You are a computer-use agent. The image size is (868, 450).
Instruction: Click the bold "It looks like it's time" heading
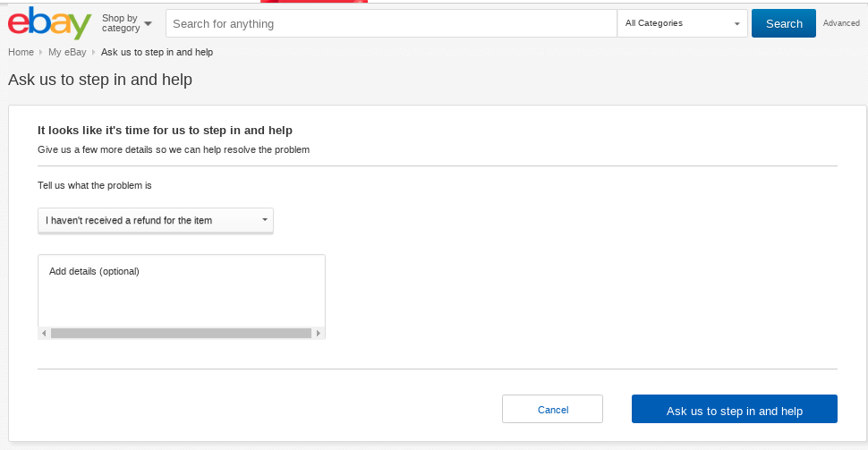pos(165,130)
